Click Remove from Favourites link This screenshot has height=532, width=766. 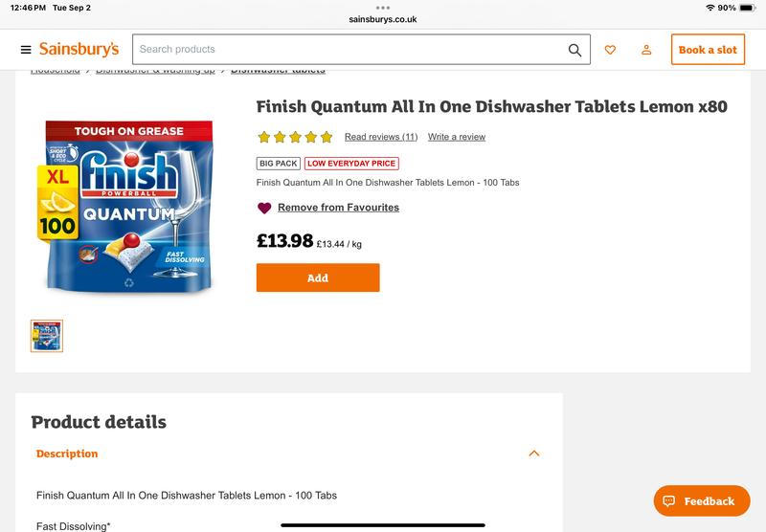pos(339,208)
